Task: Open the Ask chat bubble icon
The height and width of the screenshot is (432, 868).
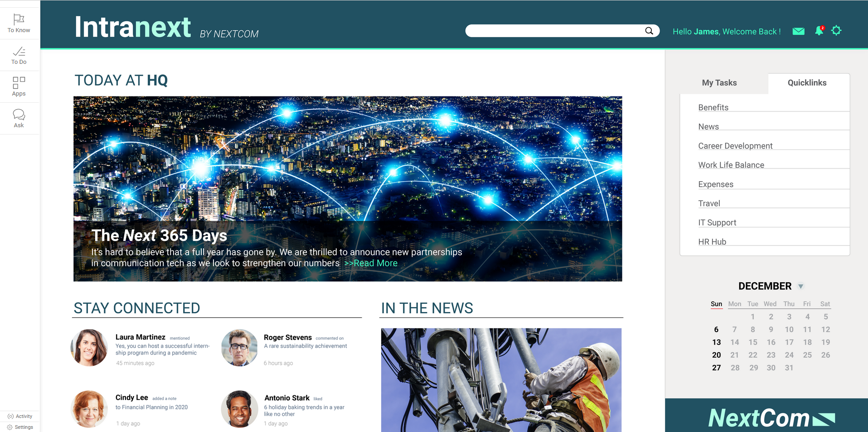Action: click(19, 114)
